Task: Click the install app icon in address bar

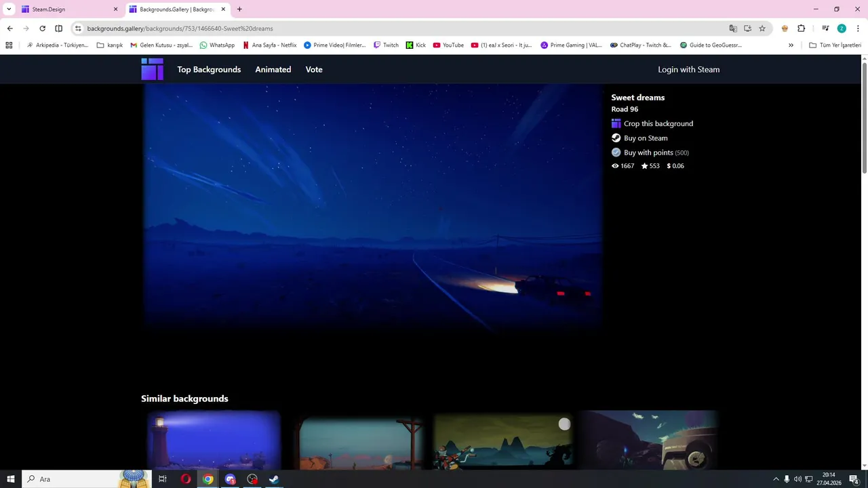Action: tap(747, 28)
